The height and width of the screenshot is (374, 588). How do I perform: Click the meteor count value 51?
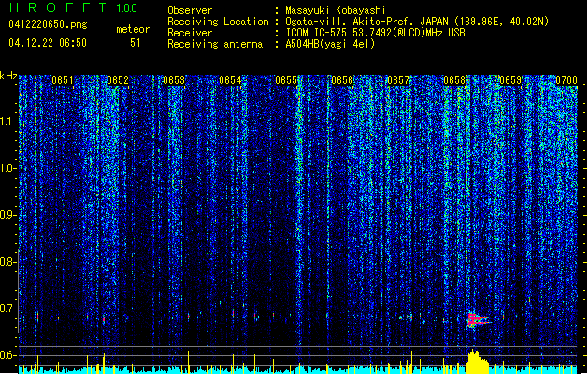135,43
